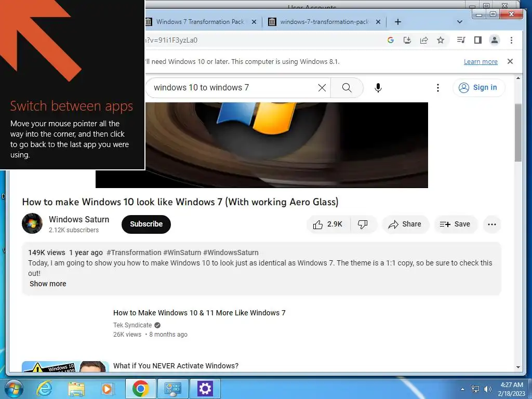
Task: Click the vertical scrollbar thumb
Action: coord(518,132)
